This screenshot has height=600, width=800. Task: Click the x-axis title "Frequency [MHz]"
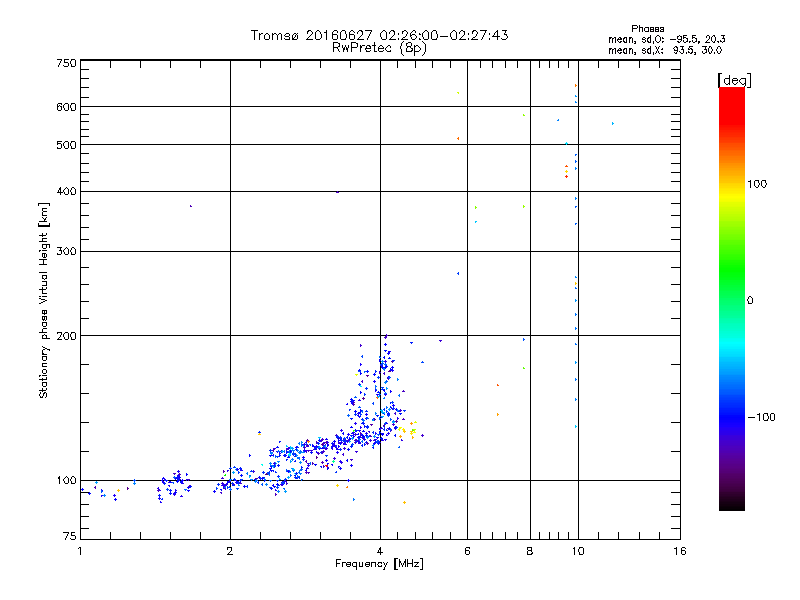click(x=379, y=564)
